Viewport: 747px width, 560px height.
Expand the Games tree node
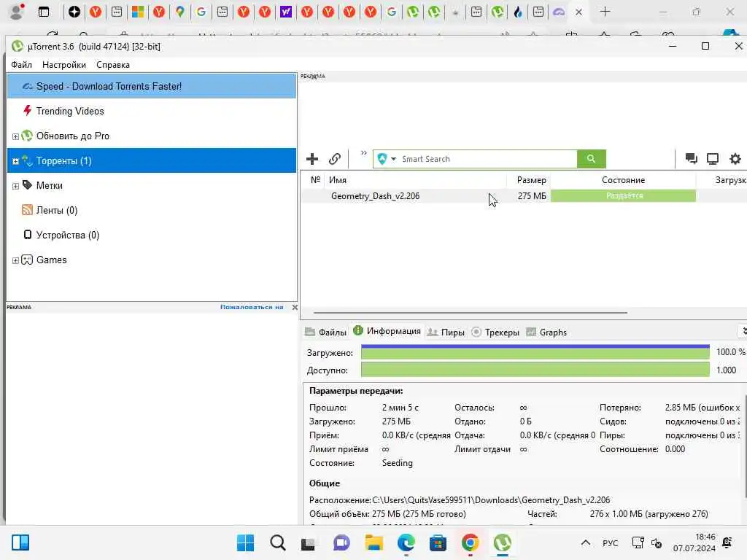click(x=15, y=260)
